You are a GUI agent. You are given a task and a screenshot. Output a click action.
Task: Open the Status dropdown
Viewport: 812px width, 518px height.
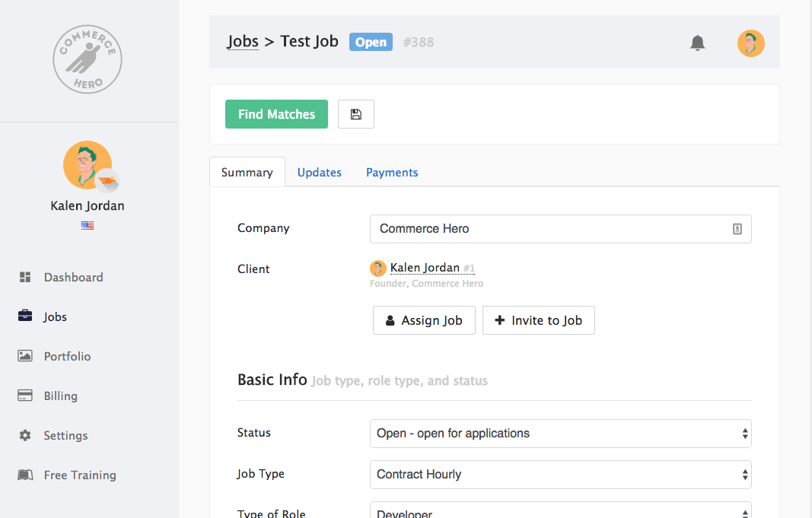point(560,434)
